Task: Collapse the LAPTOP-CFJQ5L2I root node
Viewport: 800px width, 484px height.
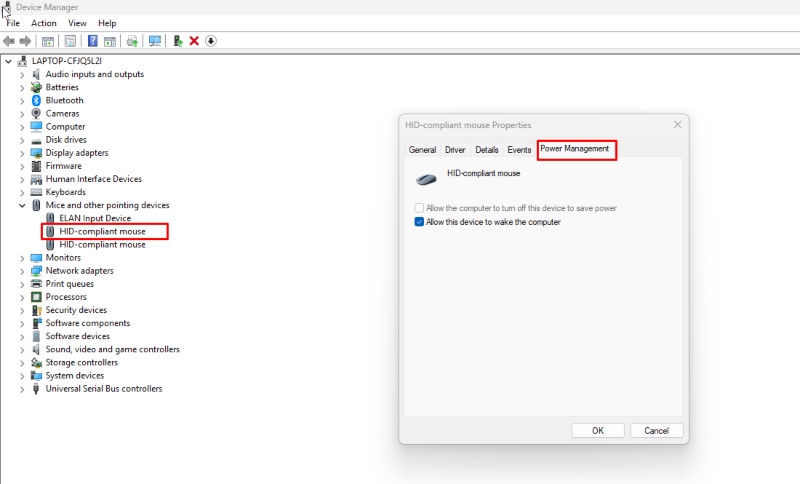Action: point(8,61)
